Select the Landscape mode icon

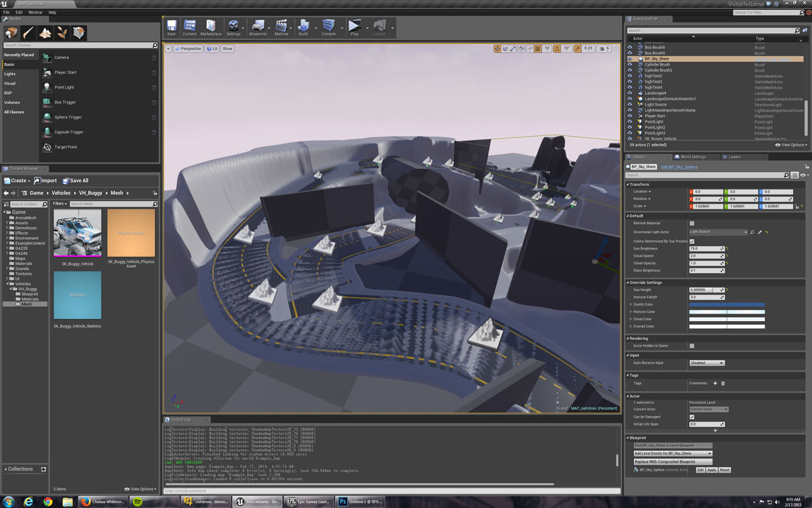(x=45, y=33)
